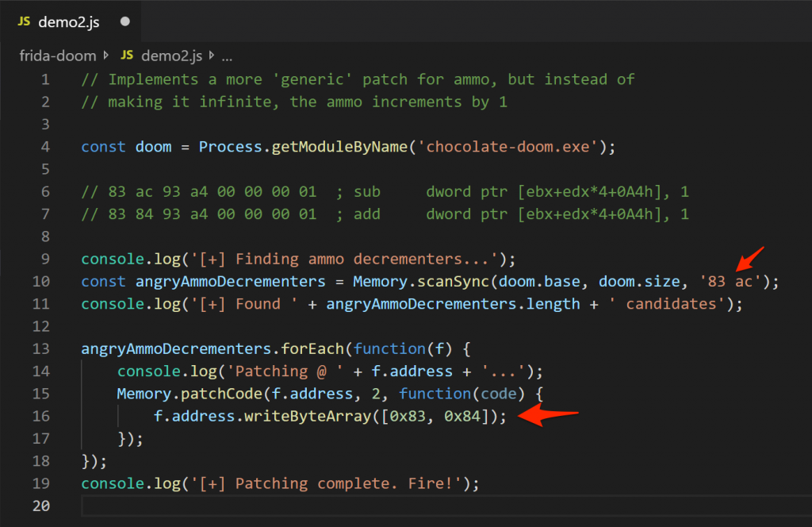Expand the breadcrumb ellipsis symbol list

[x=227, y=56]
